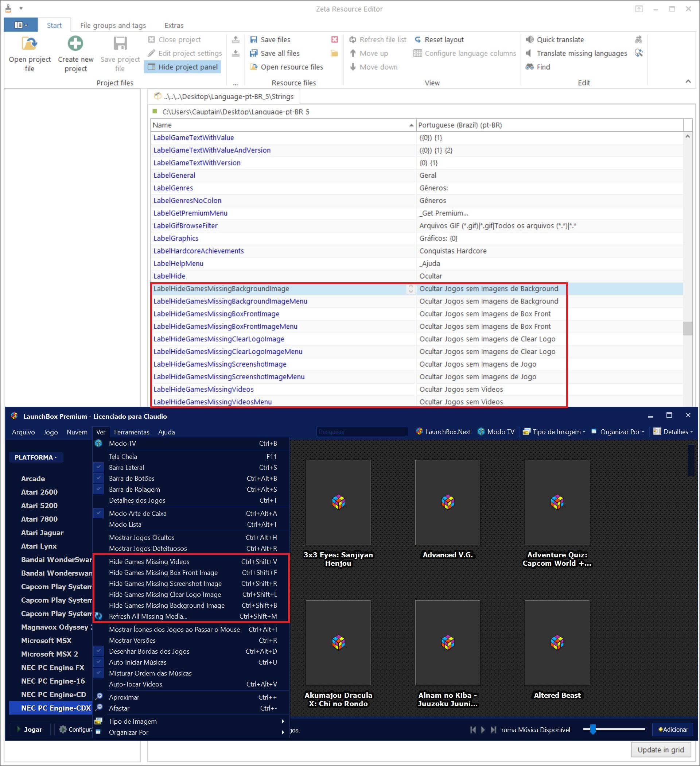Open the Detalhes toolbar dropdown
The height and width of the screenshot is (766, 700).
pyautogui.click(x=673, y=432)
